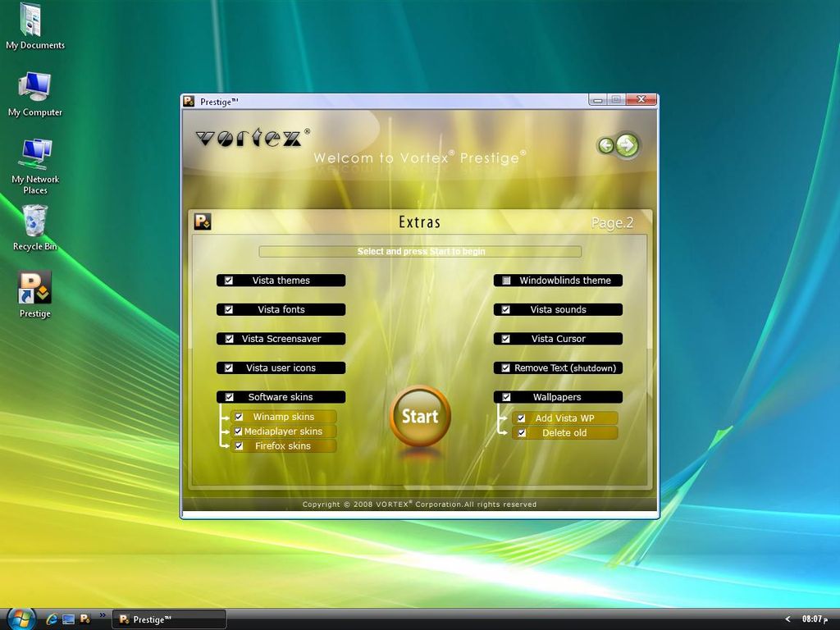Click the green forward arrow in Prestige
The width and height of the screenshot is (840, 630).
click(x=628, y=144)
